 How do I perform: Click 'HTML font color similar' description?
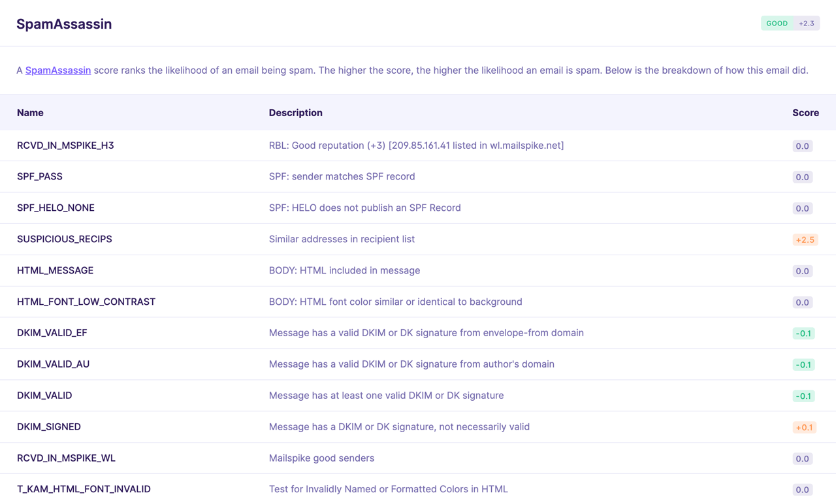tap(396, 302)
